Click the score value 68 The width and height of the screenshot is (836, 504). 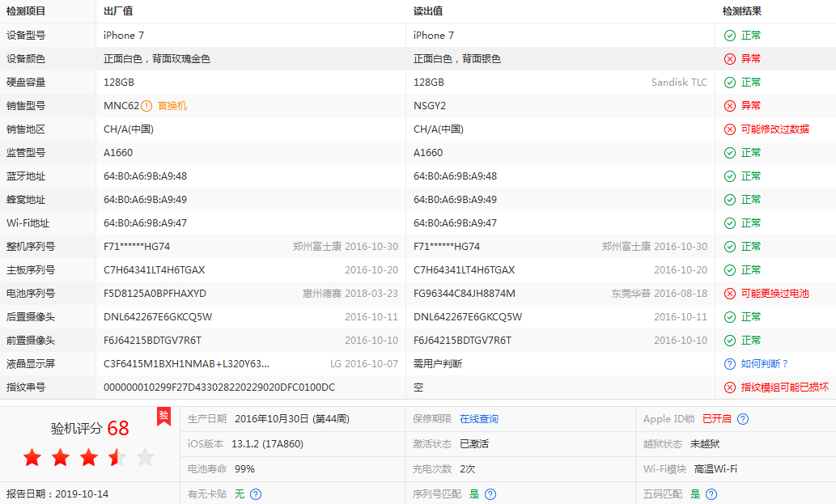[118, 428]
